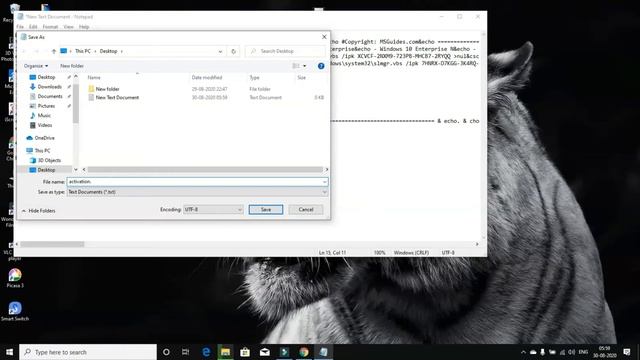Select Documents in navigation pane
The width and height of the screenshot is (640, 360).
[x=50, y=96]
